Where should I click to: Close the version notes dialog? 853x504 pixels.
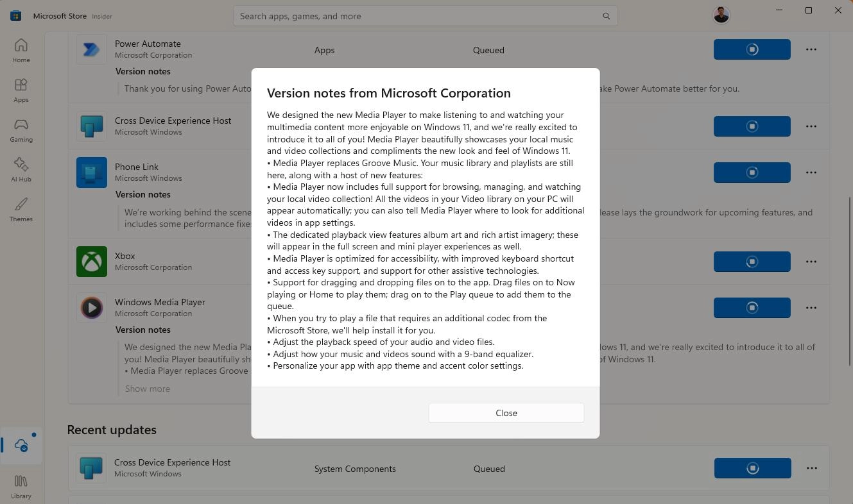pyautogui.click(x=506, y=413)
